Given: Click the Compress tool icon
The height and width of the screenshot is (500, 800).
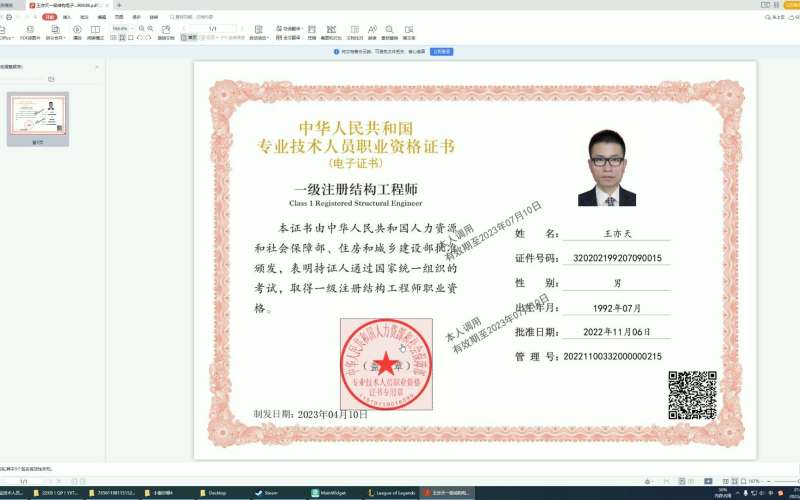Looking at the screenshot, I should coord(312,32).
